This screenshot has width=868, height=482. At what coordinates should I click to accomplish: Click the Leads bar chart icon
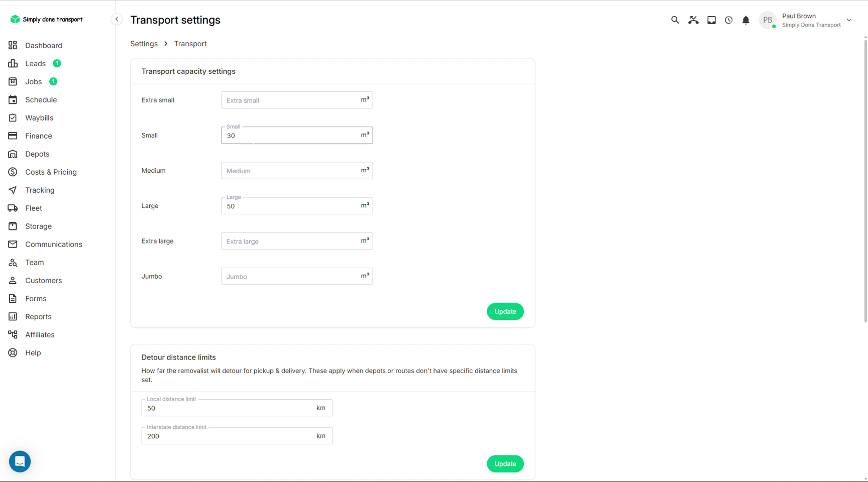pyautogui.click(x=13, y=63)
